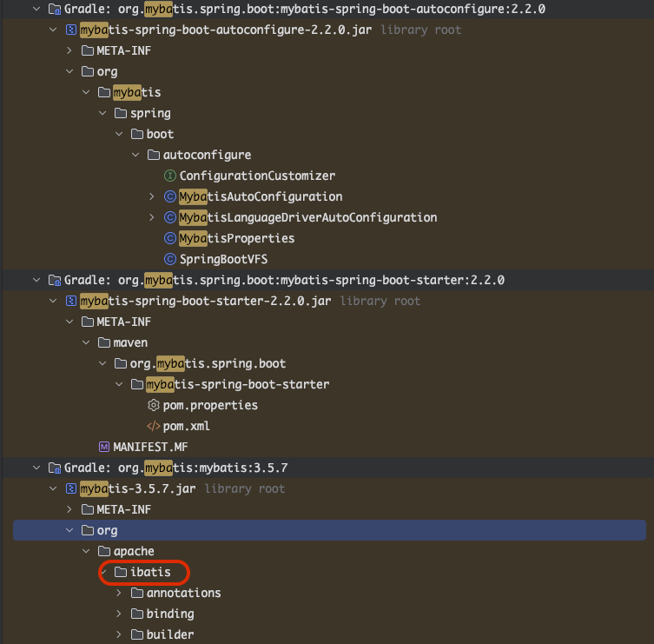
Task: Expand the builder package chevron
Action: point(119,634)
